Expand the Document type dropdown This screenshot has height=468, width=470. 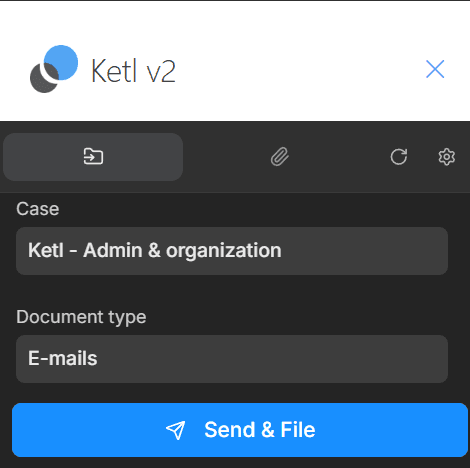point(232,359)
